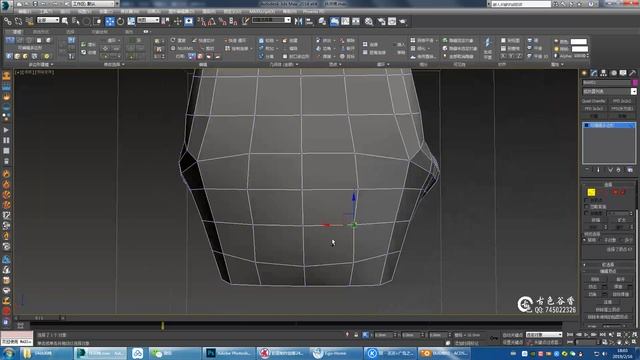
Task: Click the Unlink Selection tool
Action: click(18, 21)
